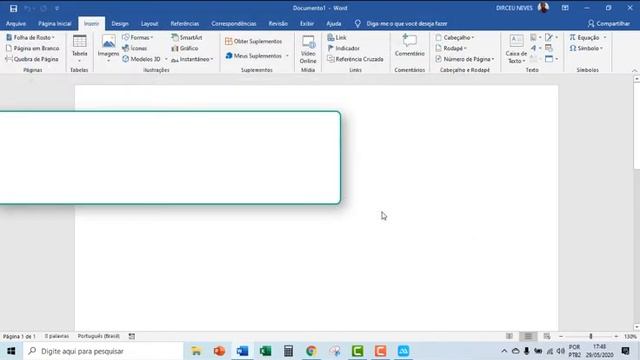Switch to the Correspondências tab
The image size is (640, 360).
pos(233,24)
